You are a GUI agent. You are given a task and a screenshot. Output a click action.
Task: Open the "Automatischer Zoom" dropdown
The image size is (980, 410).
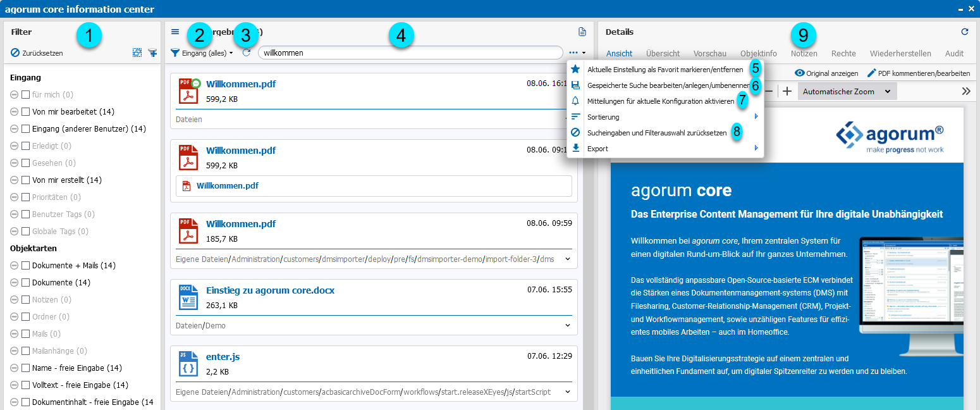[847, 91]
